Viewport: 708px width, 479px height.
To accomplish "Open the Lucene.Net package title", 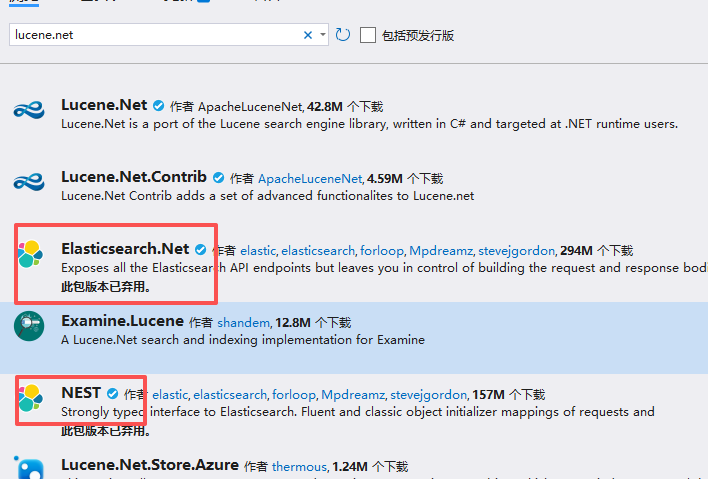I will (104, 105).
